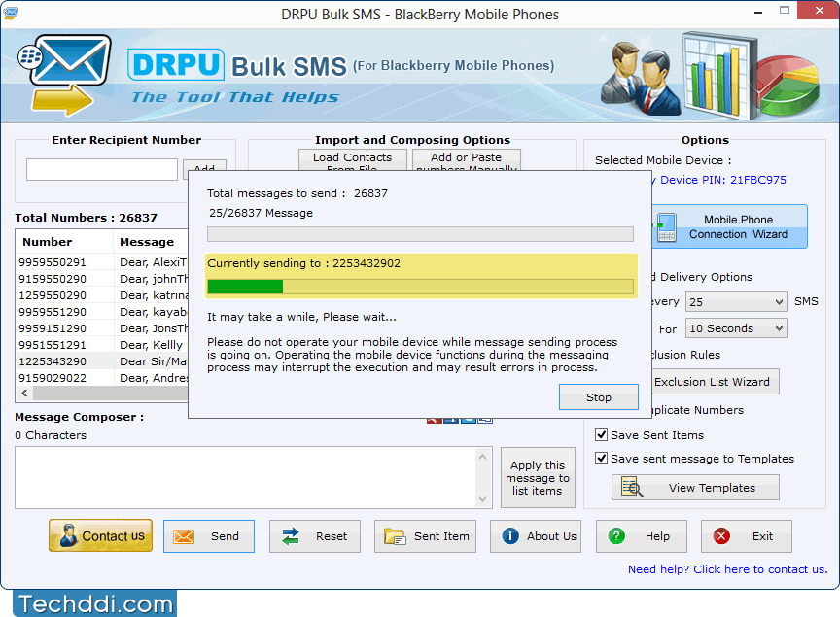Click the Send button label
Screen dimensions: 840x617
(225, 536)
